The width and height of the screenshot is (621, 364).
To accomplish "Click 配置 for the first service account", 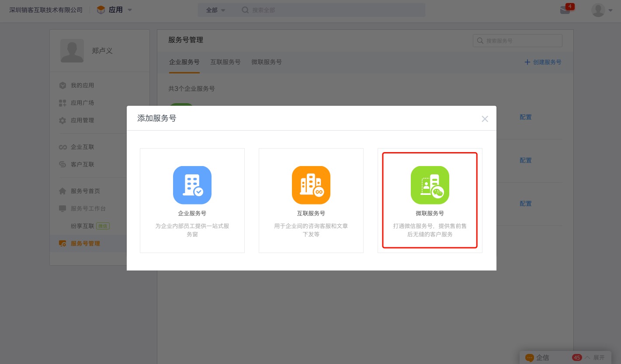I will click(526, 117).
